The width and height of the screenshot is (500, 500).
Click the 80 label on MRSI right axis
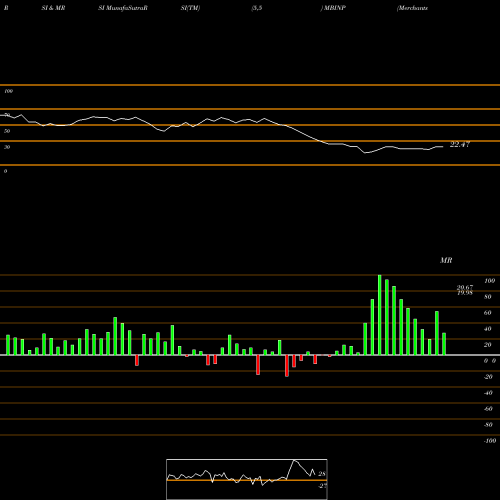tap(488, 297)
